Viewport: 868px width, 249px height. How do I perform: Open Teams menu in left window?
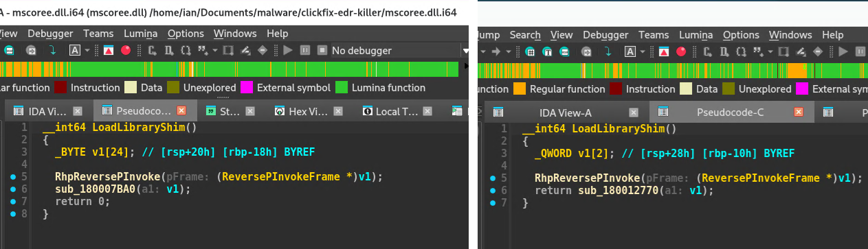click(x=99, y=33)
